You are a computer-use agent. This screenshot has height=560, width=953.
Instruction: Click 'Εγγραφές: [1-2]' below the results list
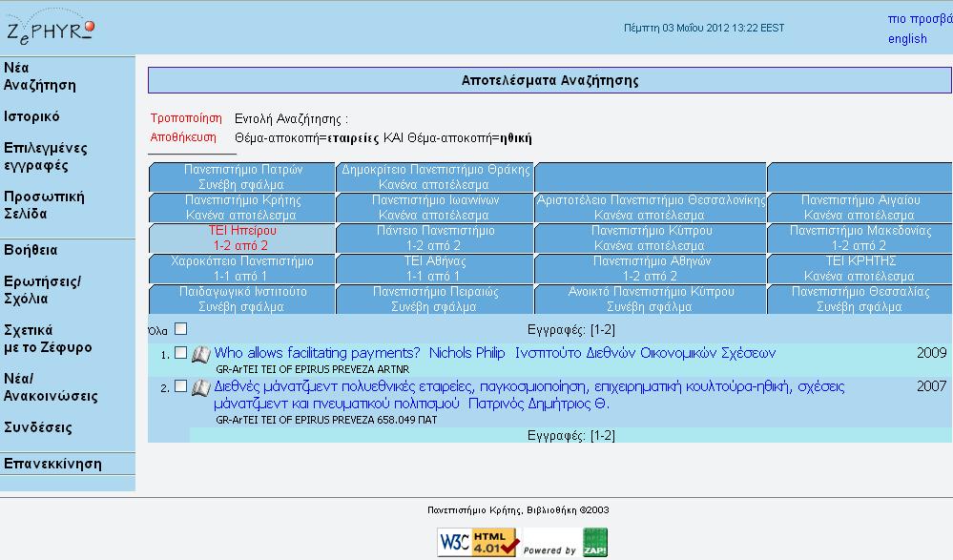(x=571, y=435)
